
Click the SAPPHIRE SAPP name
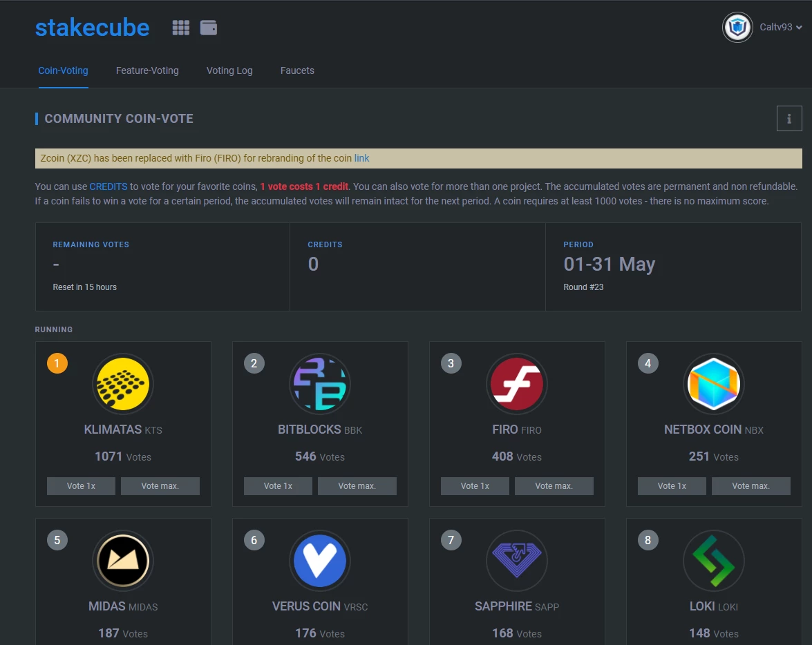tap(517, 606)
